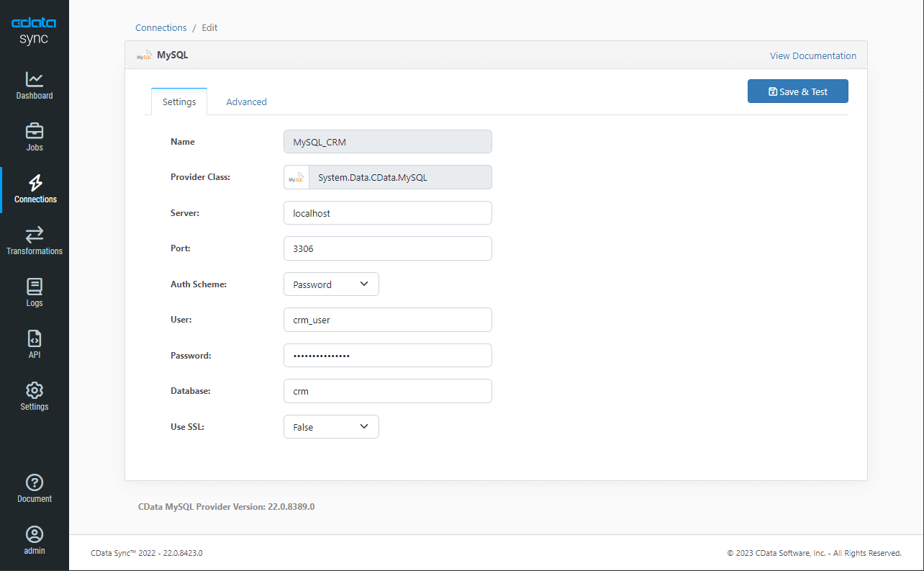924x571 pixels.
Task: Click the admin account icon
Action: 34,541
